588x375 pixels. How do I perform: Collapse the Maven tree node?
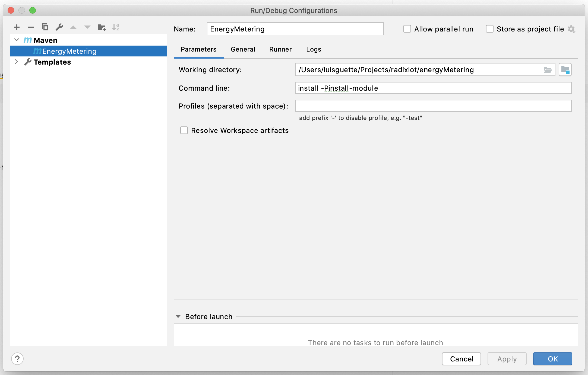click(17, 40)
